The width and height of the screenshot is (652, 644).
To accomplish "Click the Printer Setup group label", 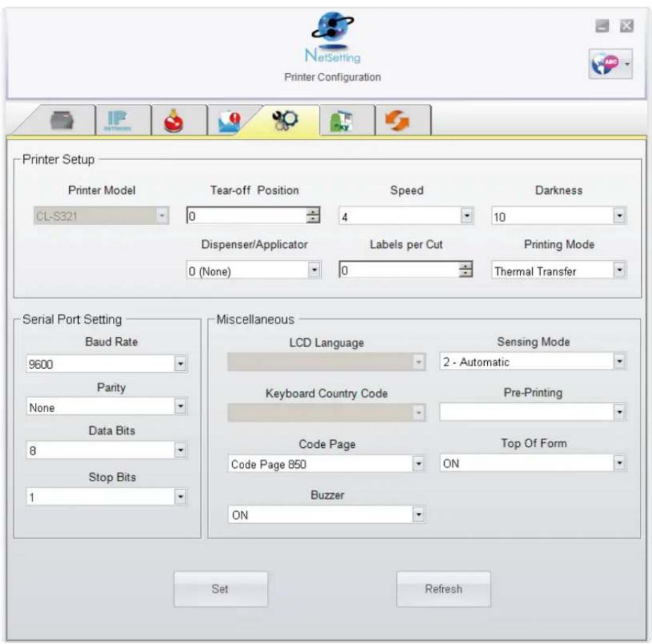I will point(58,159).
